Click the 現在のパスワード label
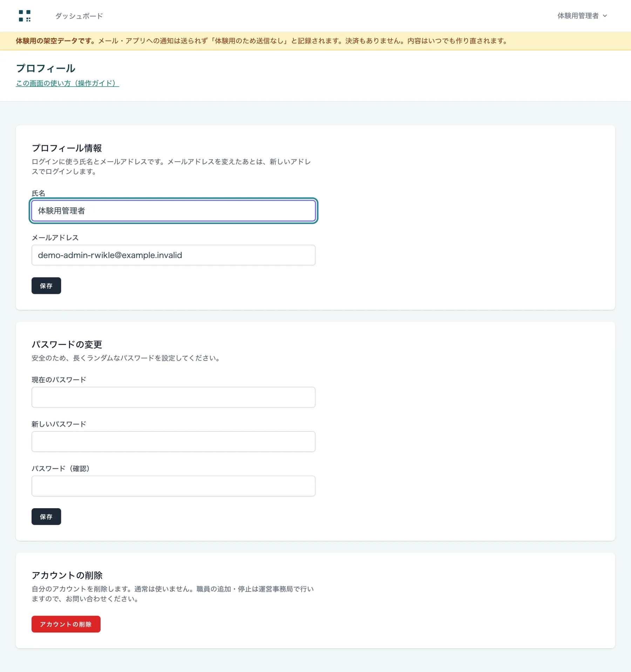 pos(59,379)
